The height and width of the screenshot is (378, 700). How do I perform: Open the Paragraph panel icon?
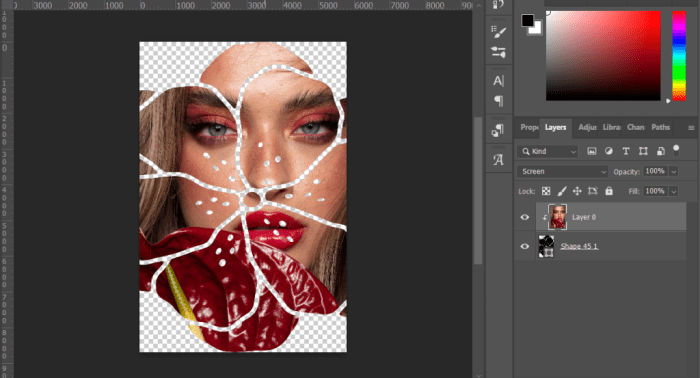tap(499, 101)
